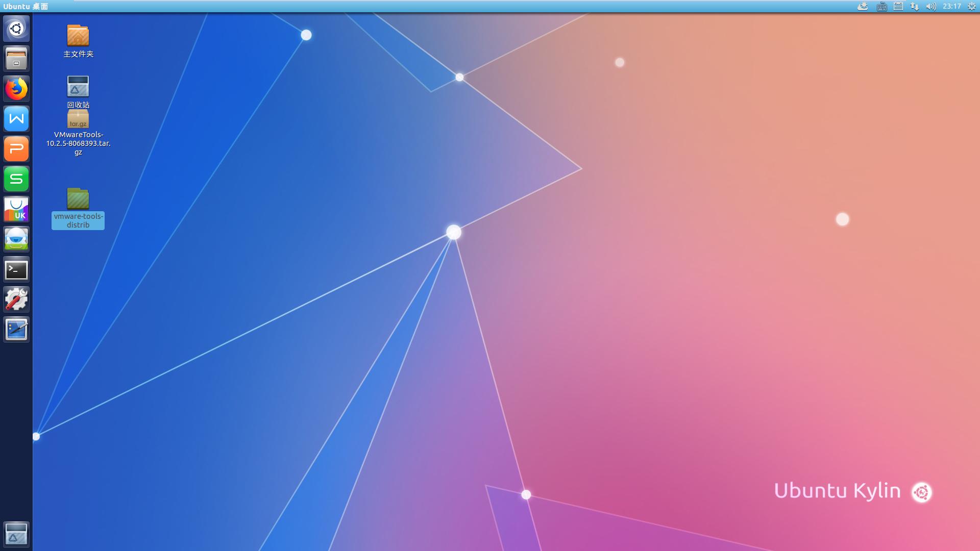Launch WPS Spreadsheets from the dock
The height and width of the screenshot is (551, 980).
click(x=16, y=179)
